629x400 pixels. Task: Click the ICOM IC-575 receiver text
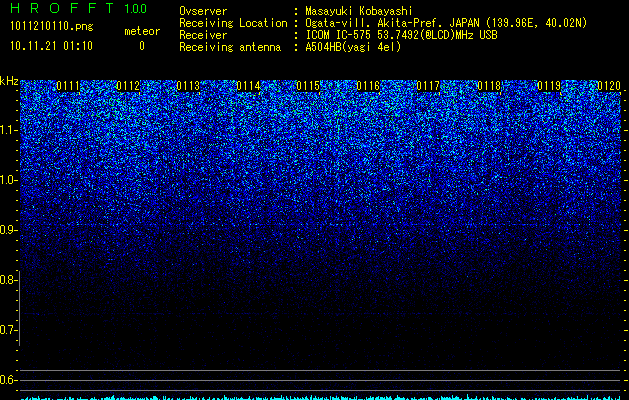(x=402, y=35)
